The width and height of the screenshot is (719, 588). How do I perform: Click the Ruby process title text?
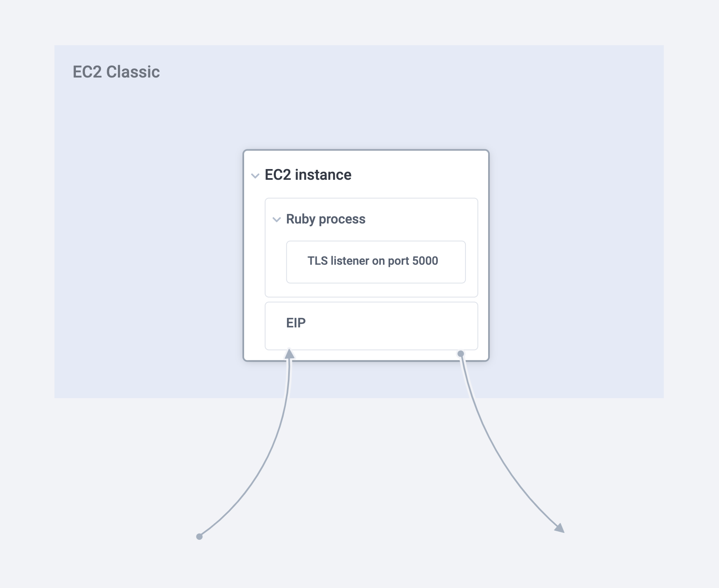point(325,219)
